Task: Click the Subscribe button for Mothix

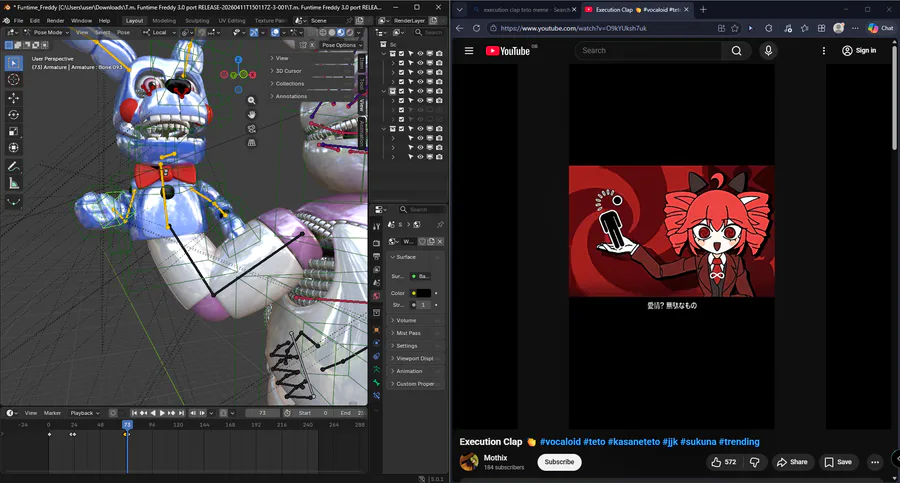Action: tap(559, 462)
